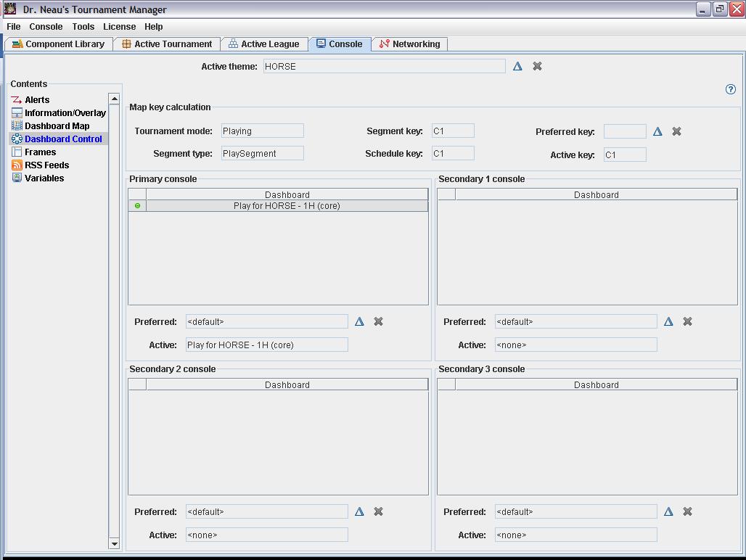The height and width of the screenshot is (560, 746).
Task: Click Secondary 1 console Preferred field
Action: [x=576, y=321]
